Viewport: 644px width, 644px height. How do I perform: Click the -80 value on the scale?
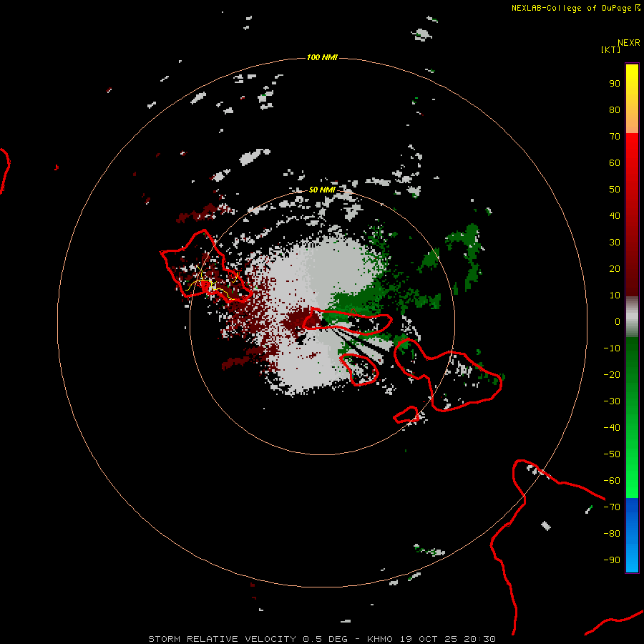[612, 534]
